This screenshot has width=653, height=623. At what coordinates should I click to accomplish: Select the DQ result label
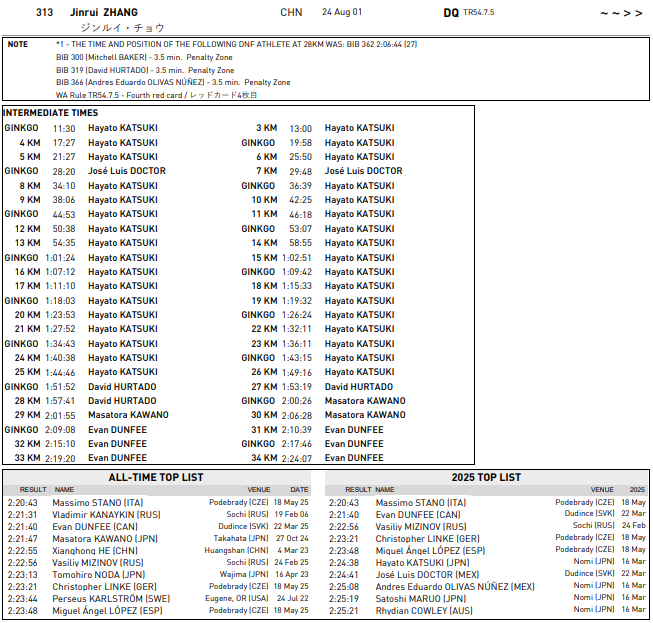(451, 13)
